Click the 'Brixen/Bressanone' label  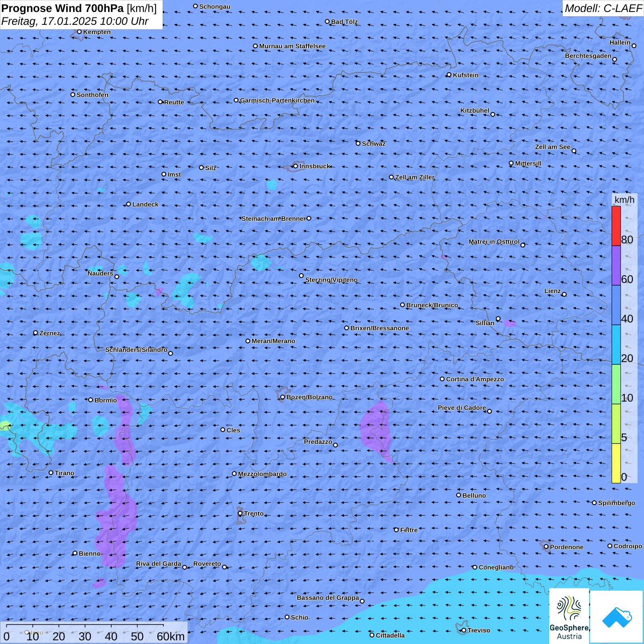pos(379,328)
